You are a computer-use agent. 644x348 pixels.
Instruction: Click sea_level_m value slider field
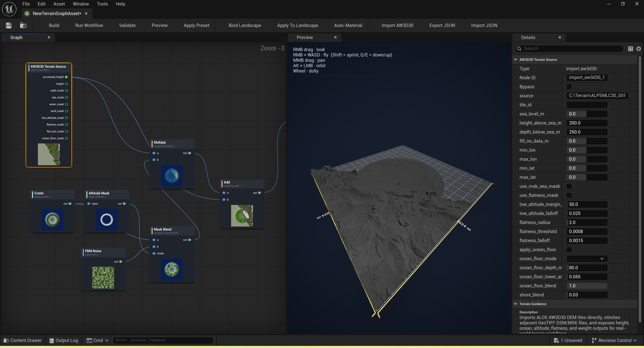(587, 114)
